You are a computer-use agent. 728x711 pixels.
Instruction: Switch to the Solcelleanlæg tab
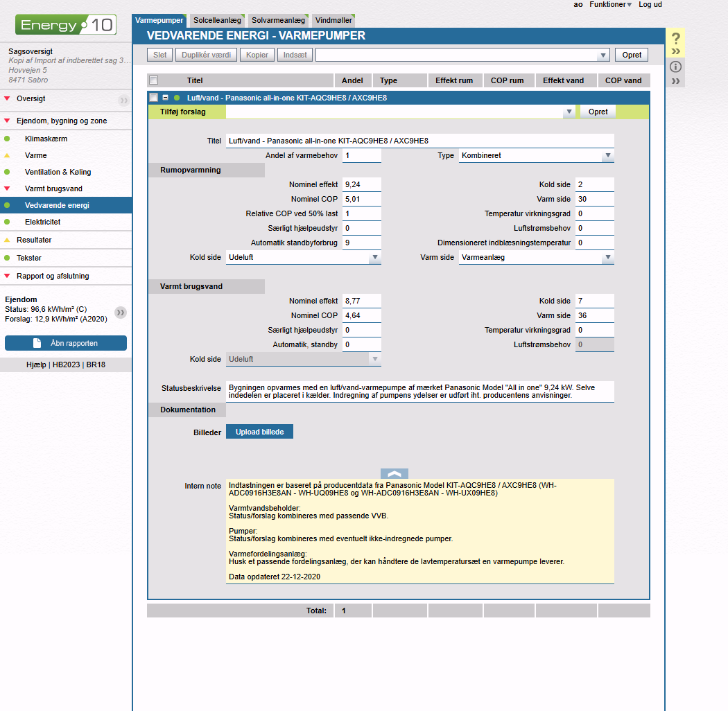tap(216, 21)
